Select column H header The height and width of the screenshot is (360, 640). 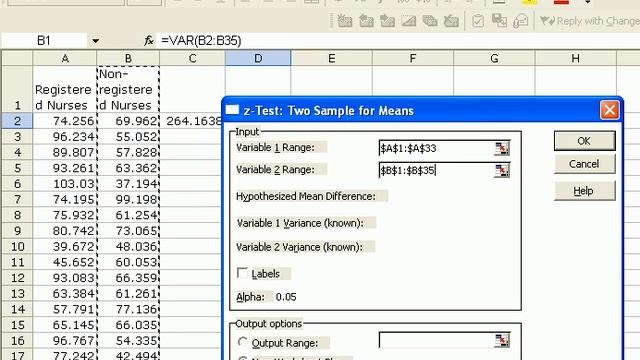pyautogui.click(x=576, y=58)
